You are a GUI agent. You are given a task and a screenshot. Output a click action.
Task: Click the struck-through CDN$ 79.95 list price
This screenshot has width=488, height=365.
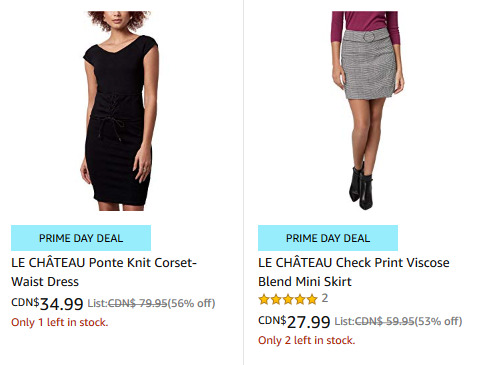point(137,303)
